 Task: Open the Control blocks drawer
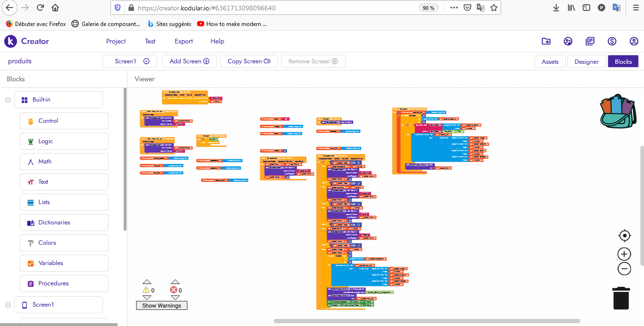pos(64,121)
